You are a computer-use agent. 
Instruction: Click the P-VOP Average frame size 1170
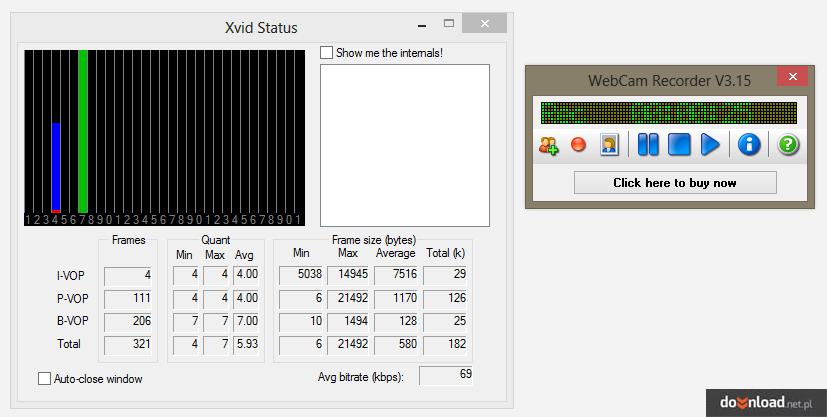point(396,299)
